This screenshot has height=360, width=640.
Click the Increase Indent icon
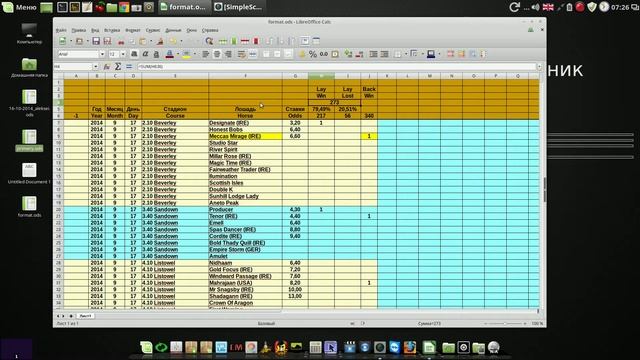(x=373, y=54)
